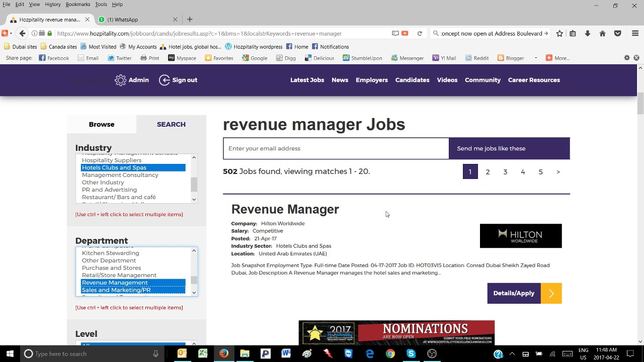Screen dimensions: 644x362
Task: Click the Hilton Worldwide logo
Action: 521,236
